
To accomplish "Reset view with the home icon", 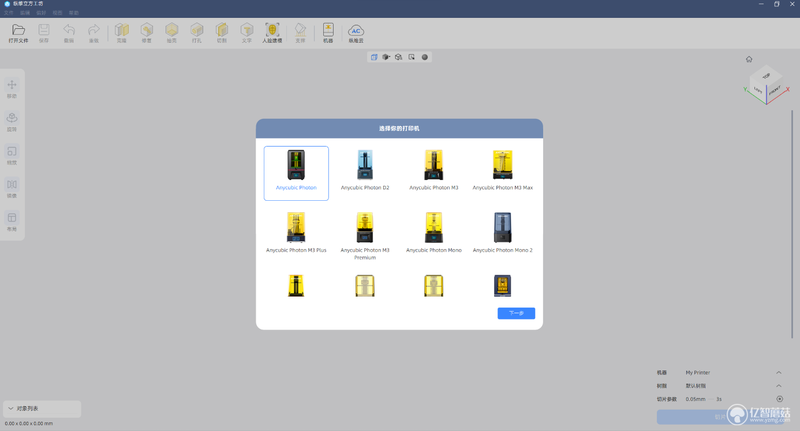I will click(749, 59).
